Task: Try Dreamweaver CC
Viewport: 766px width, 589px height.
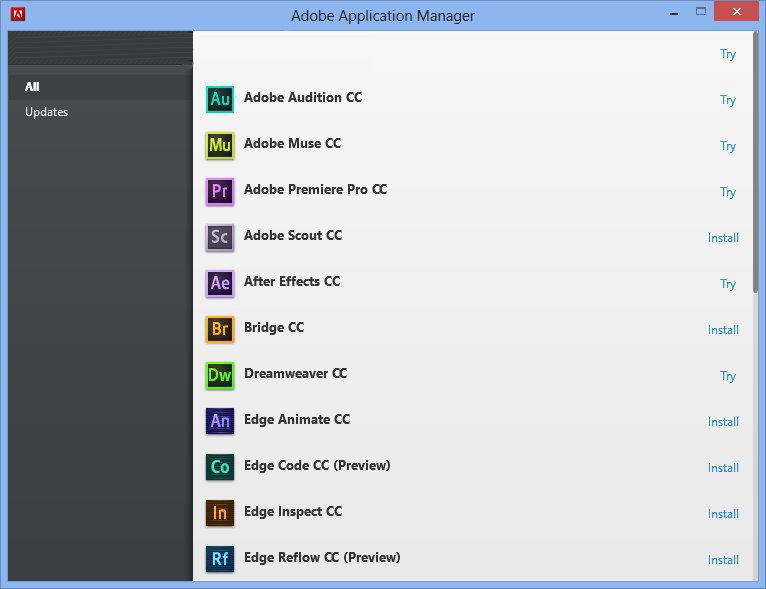Action: [727, 376]
